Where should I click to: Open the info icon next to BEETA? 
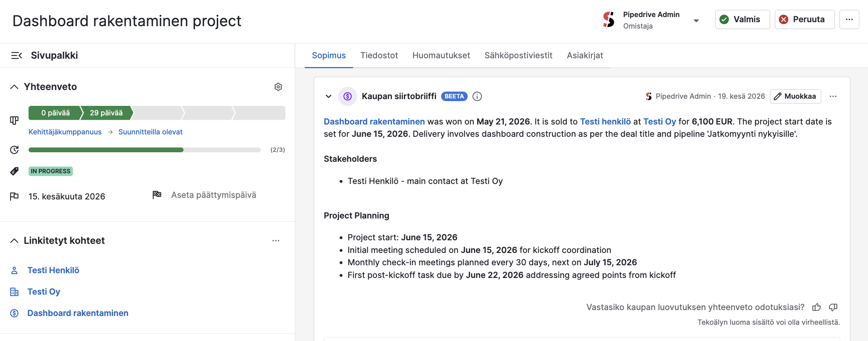pyautogui.click(x=477, y=96)
